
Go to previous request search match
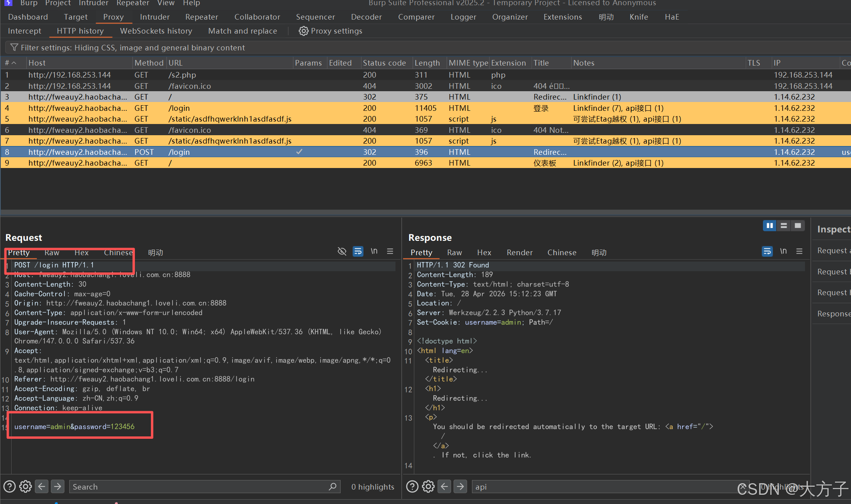pyautogui.click(x=42, y=486)
